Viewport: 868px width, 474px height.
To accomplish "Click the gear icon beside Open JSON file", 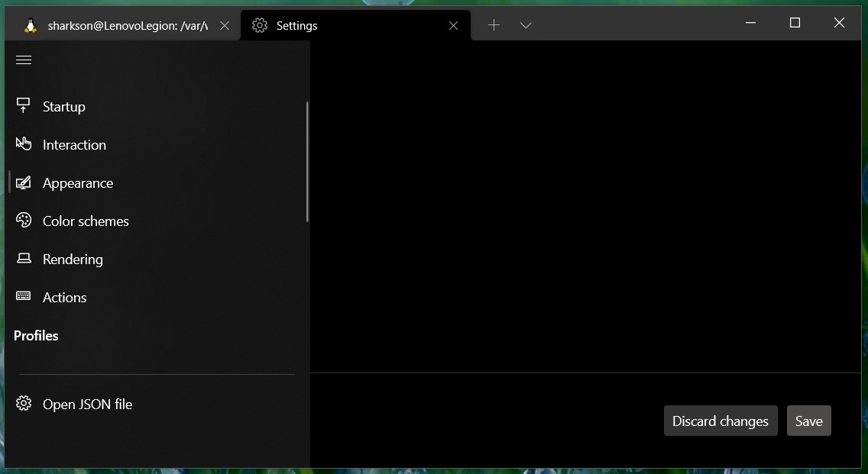I will click(24, 404).
